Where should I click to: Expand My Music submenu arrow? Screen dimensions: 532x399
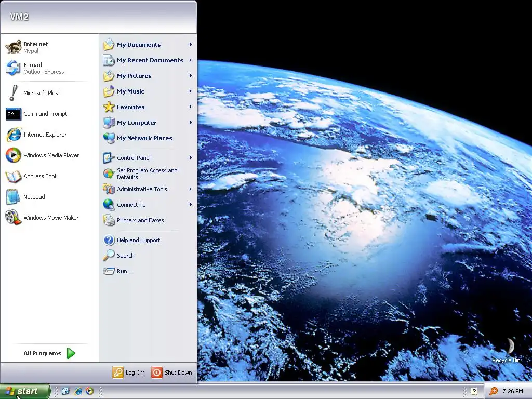pyautogui.click(x=190, y=91)
